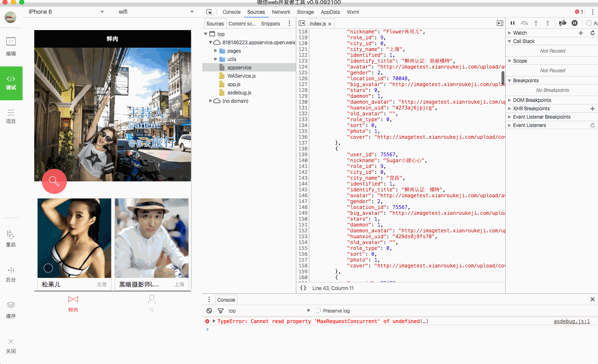Click the user avatar in the sidebar
Viewport: 598px width, 364px height.
pos(10,17)
